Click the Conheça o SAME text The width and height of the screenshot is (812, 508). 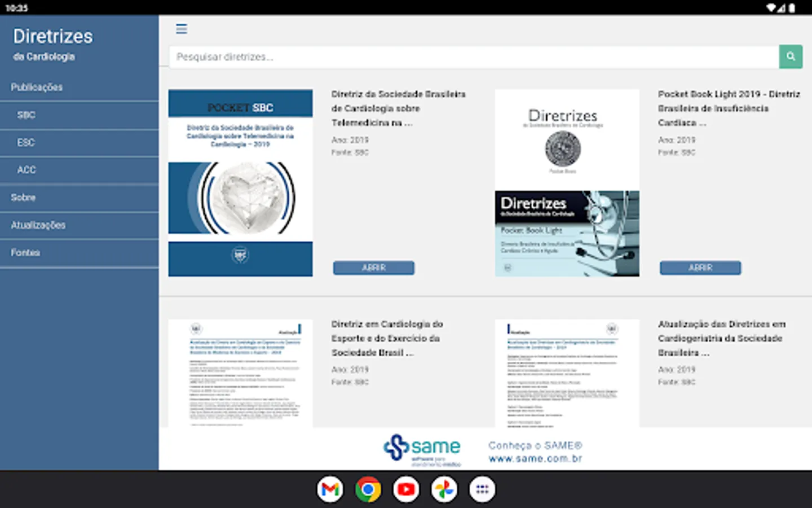pyautogui.click(x=535, y=445)
